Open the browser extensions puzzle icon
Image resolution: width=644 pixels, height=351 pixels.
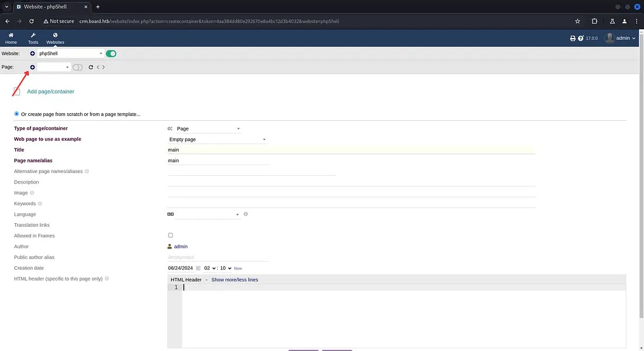coord(595,21)
